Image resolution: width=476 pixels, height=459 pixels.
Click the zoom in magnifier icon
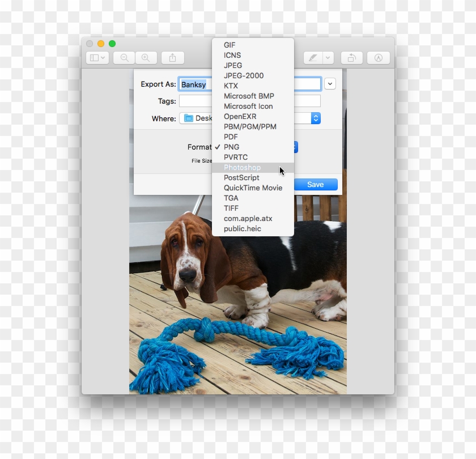point(146,57)
